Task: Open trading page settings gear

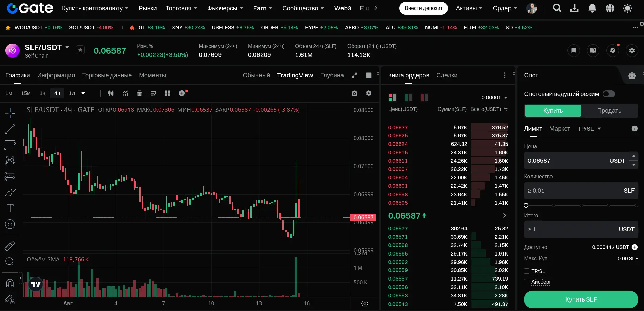Action: tap(632, 50)
